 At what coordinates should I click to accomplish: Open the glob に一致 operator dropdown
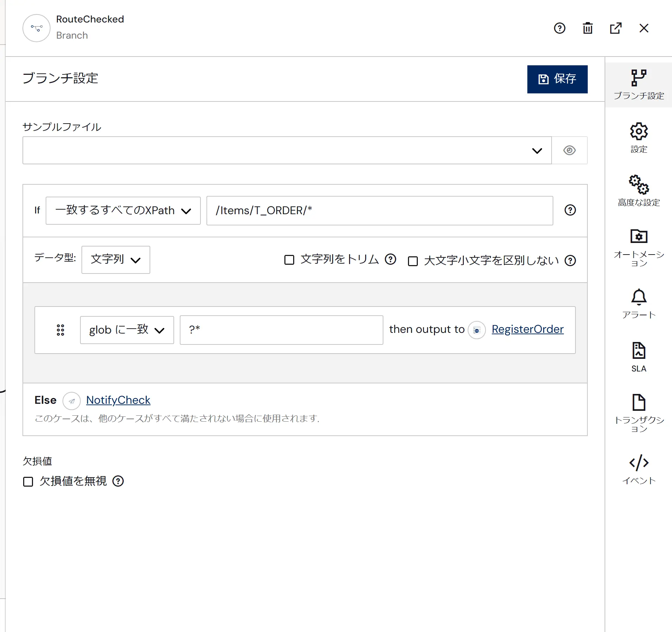[x=127, y=330]
